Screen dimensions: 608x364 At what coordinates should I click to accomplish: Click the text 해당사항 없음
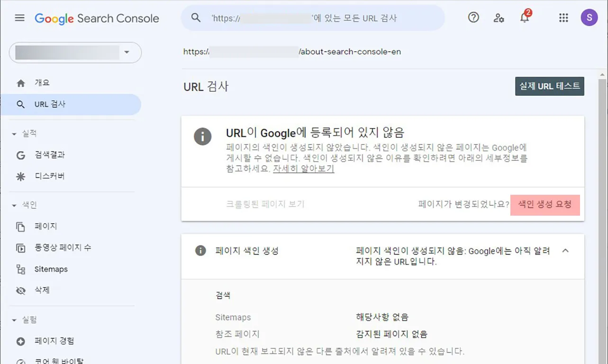[x=382, y=317]
